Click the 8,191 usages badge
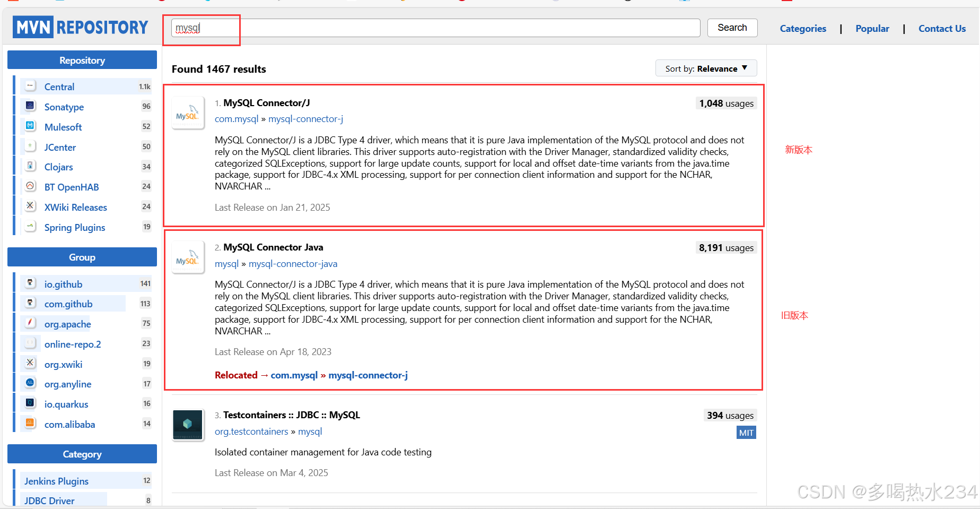 [726, 248]
